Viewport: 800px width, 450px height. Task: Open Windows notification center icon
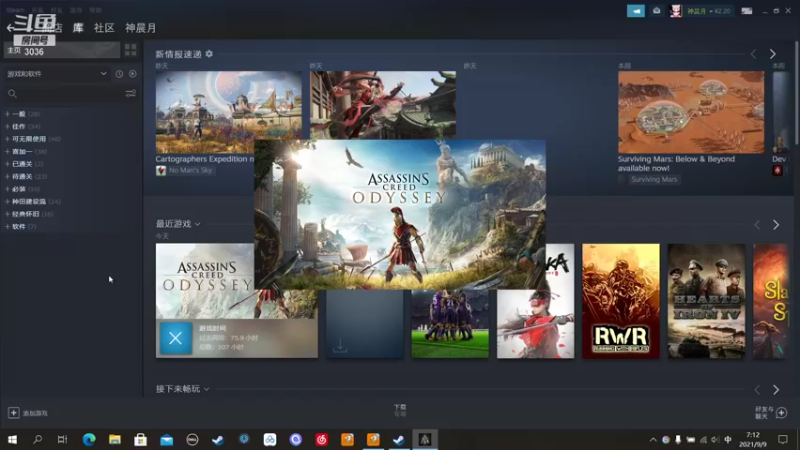tap(783, 439)
